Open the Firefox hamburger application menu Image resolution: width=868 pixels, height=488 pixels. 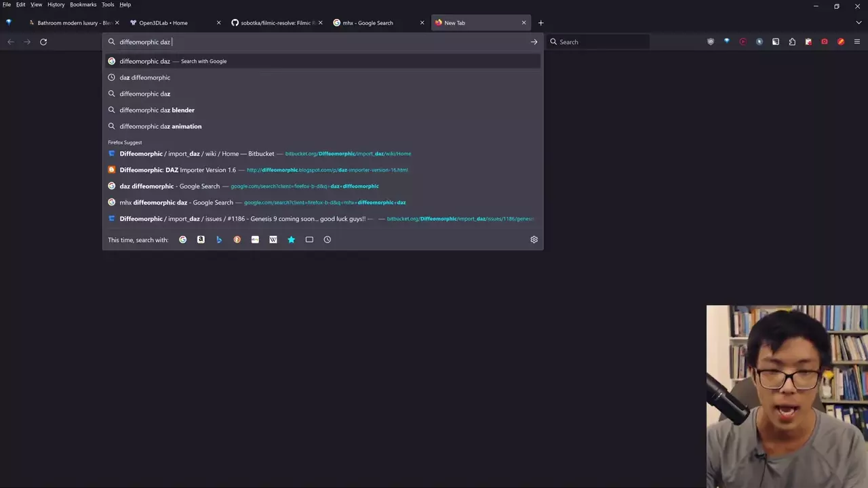coord(857,42)
